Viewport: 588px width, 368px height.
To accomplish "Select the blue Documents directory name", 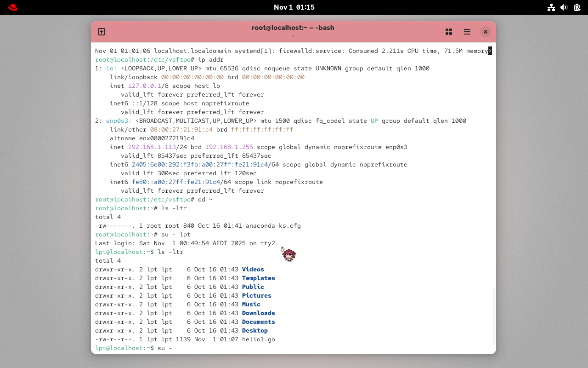I will [x=258, y=322].
